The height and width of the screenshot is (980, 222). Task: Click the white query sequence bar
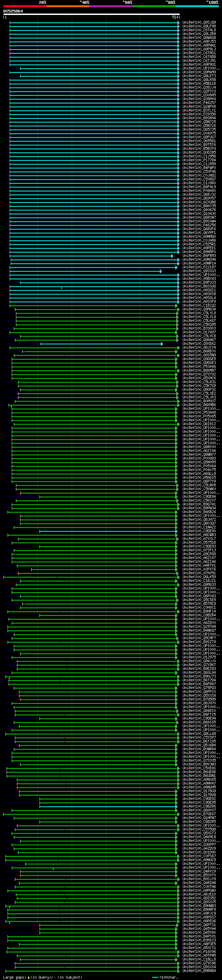click(92, 15)
